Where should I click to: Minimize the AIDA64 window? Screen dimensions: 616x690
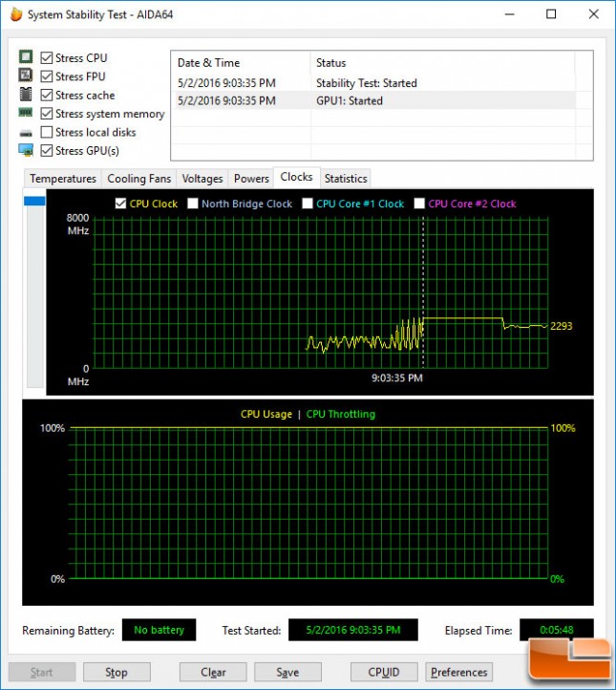510,14
